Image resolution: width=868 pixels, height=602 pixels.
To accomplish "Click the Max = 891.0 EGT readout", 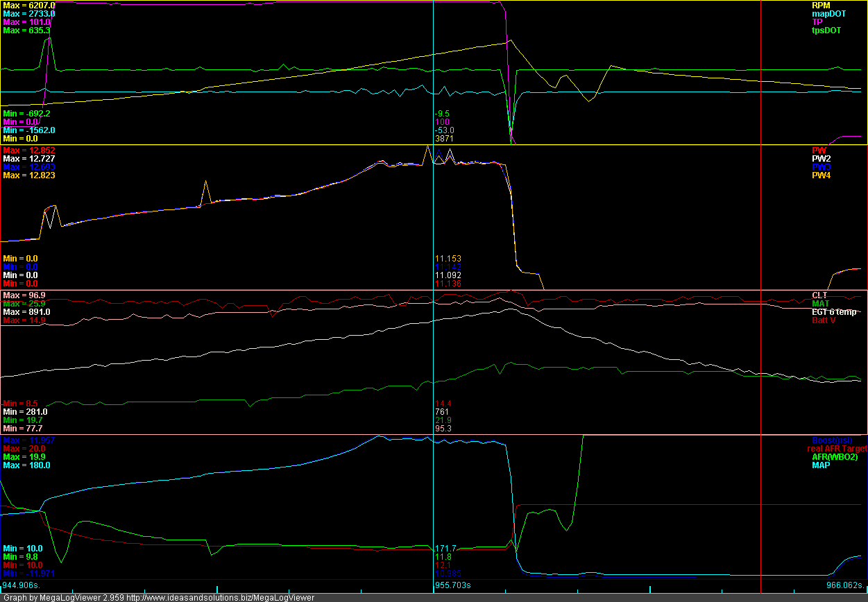I will point(26,312).
